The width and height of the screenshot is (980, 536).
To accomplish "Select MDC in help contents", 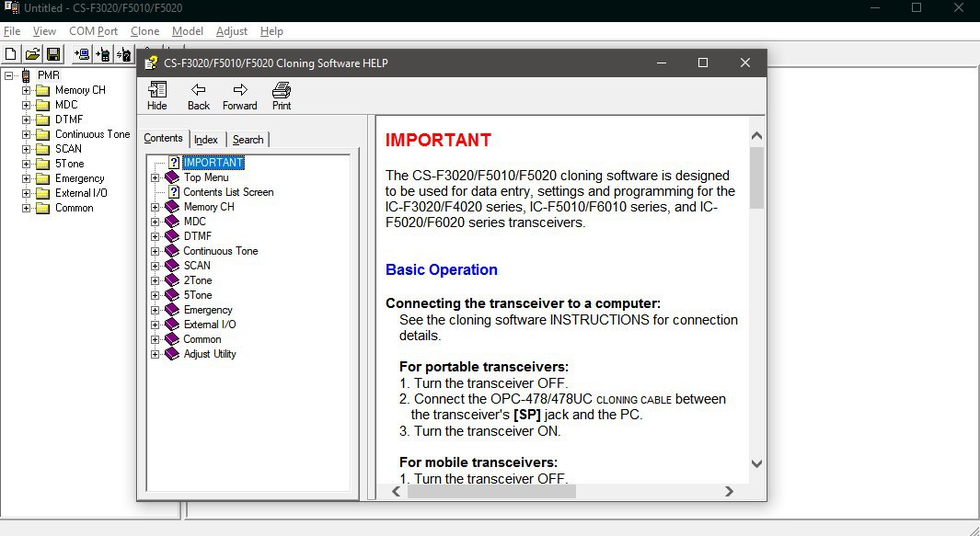I will [x=194, y=222].
